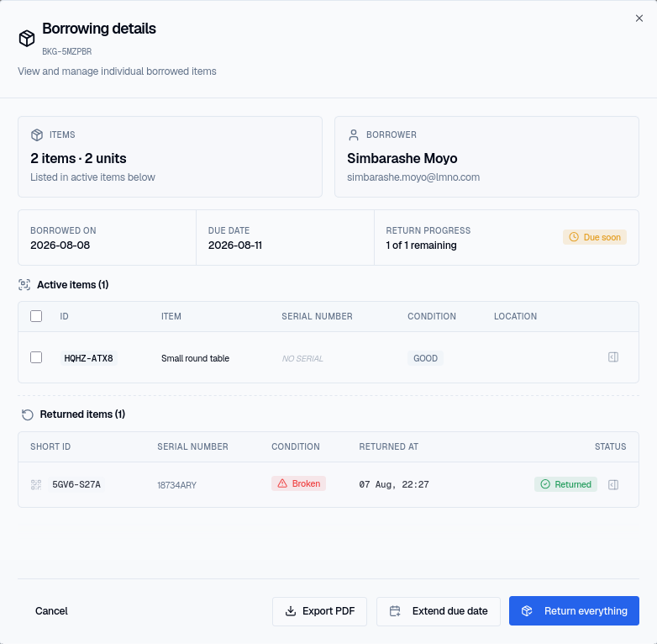Open side panel for HQHZ-ATX8 row

pos(613,357)
